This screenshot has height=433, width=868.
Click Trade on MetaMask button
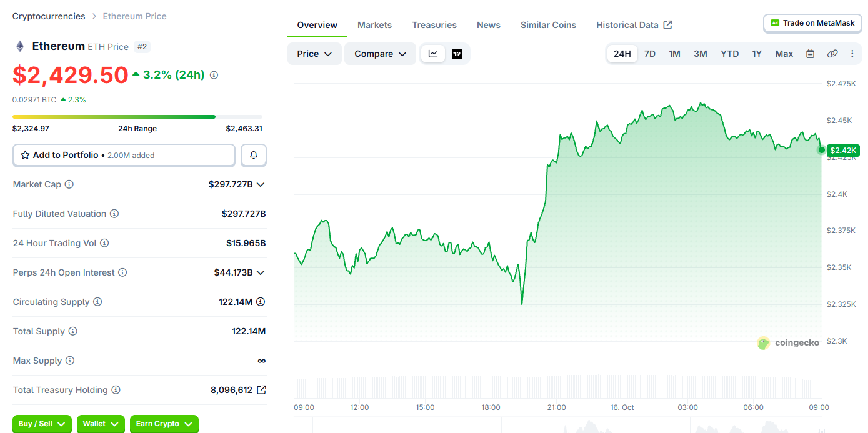click(812, 23)
